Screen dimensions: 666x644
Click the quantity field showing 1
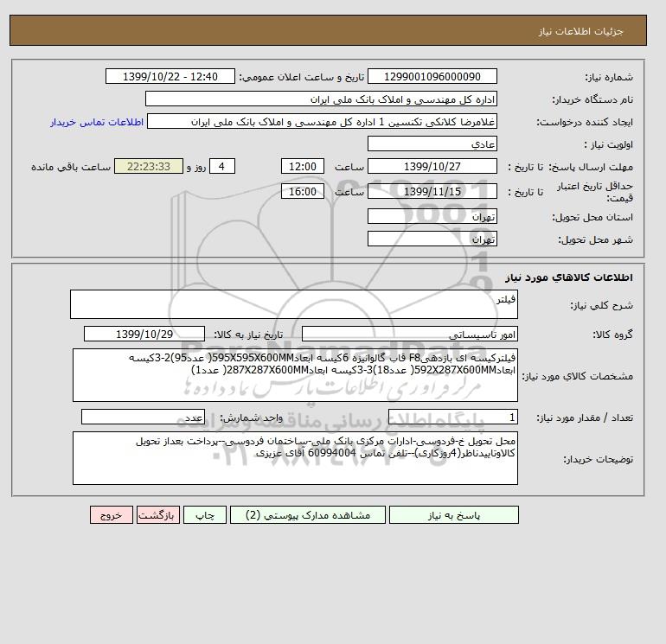point(452,417)
